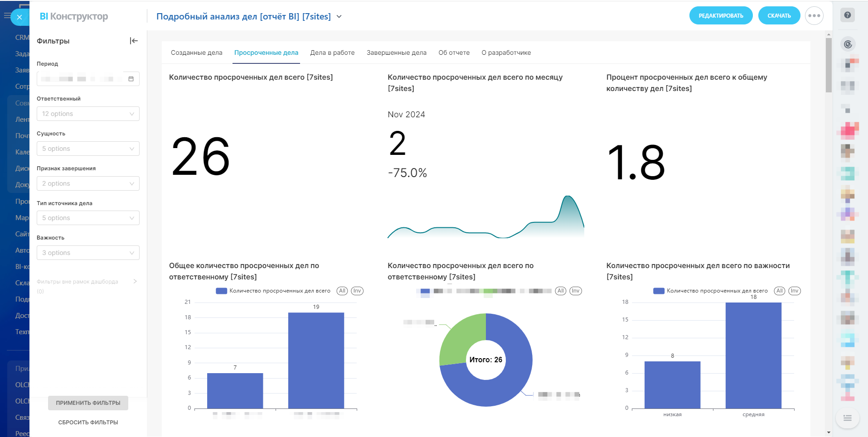Click the vertical scrollbar on dashboard
This screenshot has height=437, width=868.
[829, 66]
